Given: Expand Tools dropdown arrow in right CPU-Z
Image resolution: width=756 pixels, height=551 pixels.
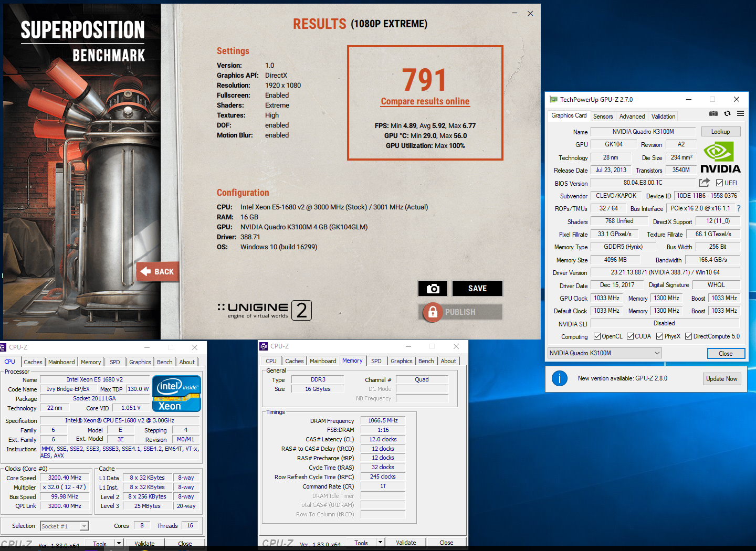Looking at the screenshot, I should click(381, 543).
